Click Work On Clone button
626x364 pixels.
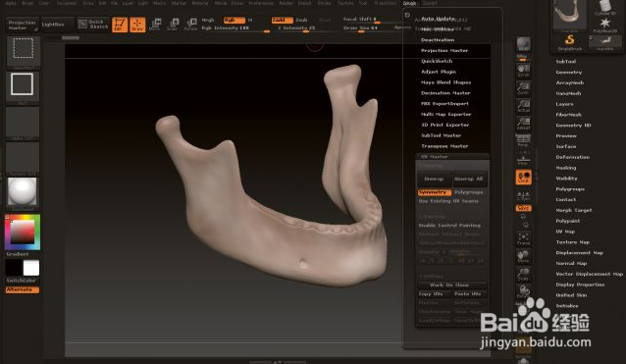click(452, 285)
